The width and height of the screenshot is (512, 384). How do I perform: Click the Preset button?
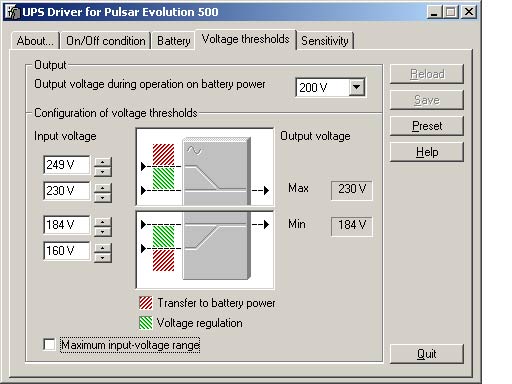pos(427,126)
